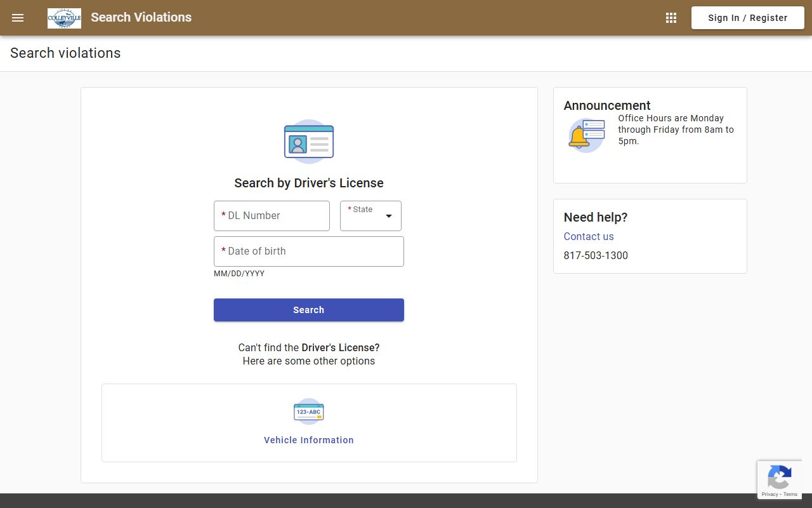The height and width of the screenshot is (508, 812).
Task: Open the reCAPTCHA Terms link
Action: [x=790, y=494]
